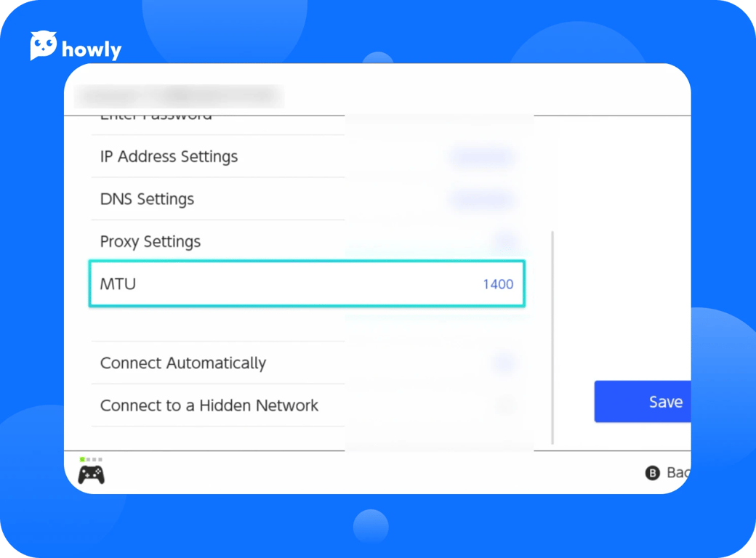This screenshot has height=558, width=756.
Task: Select the IP Address Settings label
Action: pyautogui.click(x=169, y=156)
